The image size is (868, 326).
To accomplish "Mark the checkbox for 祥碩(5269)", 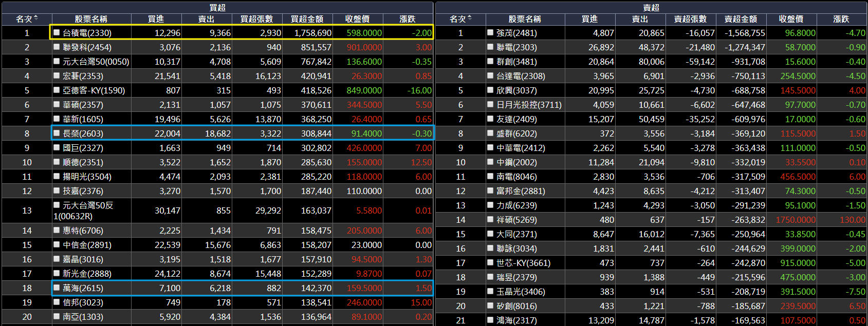I will 490,219.
